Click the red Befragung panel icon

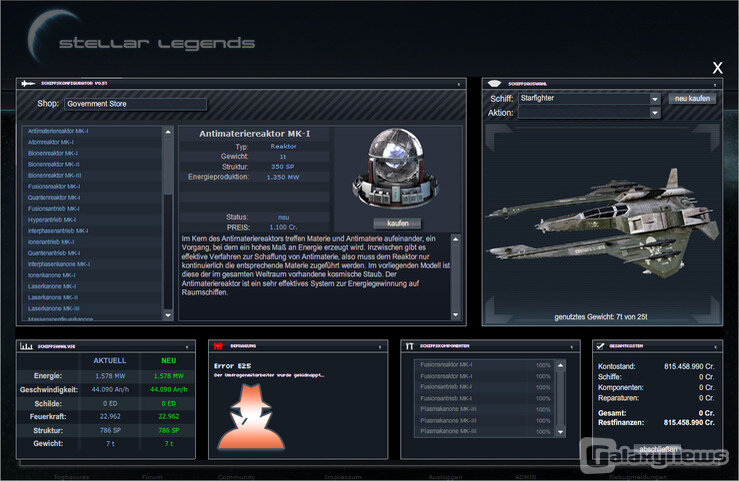click(x=218, y=346)
